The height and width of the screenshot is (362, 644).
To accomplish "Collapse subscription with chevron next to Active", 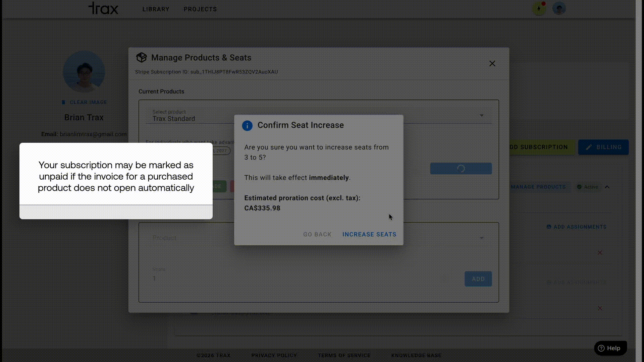I will tap(607, 187).
